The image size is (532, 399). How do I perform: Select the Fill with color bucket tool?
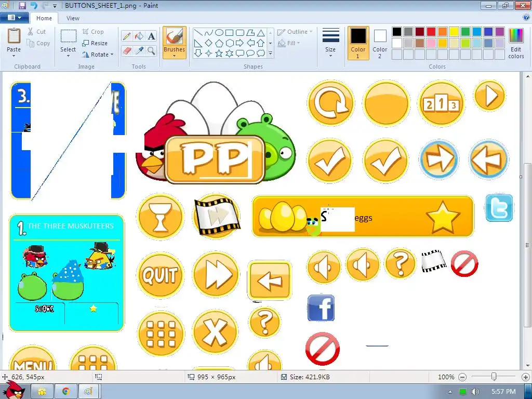(x=139, y=36)
